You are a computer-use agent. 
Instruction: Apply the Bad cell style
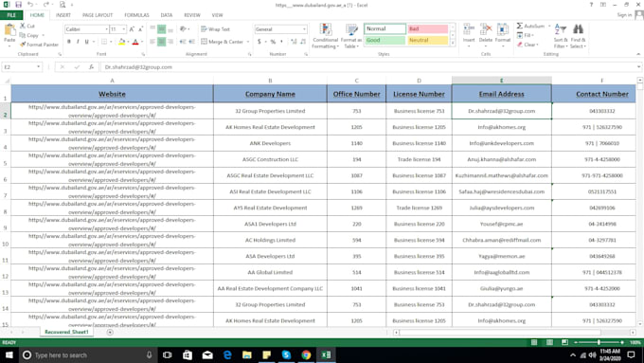[427, 28]
